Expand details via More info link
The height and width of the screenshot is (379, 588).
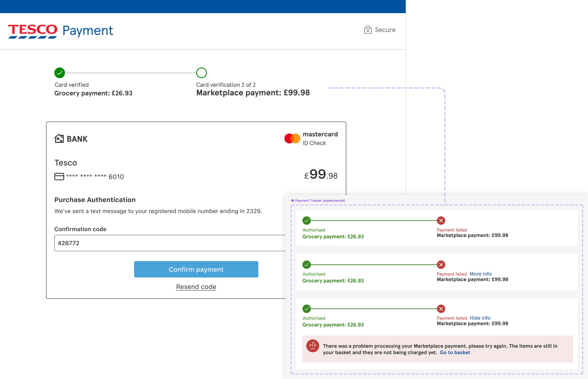coord(480,274)
